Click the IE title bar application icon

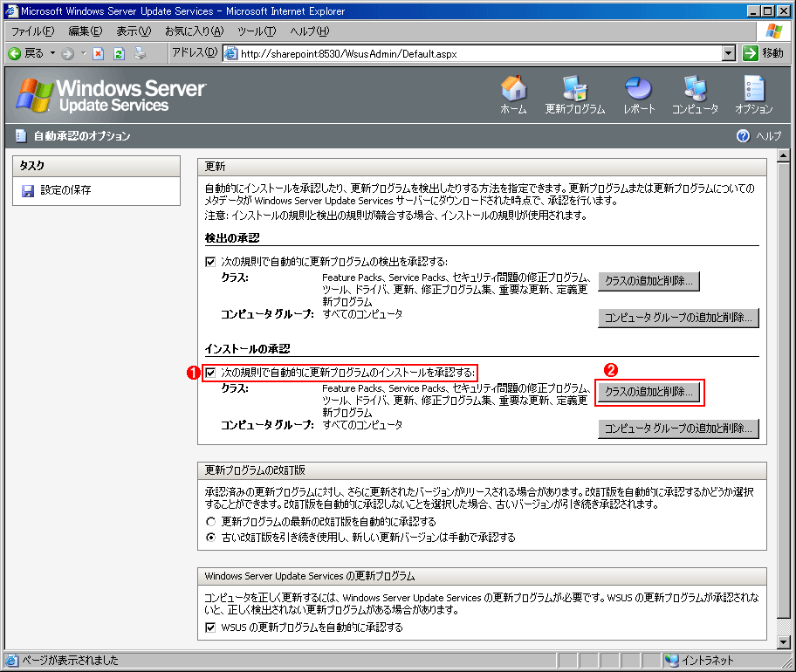click(11, 10)
